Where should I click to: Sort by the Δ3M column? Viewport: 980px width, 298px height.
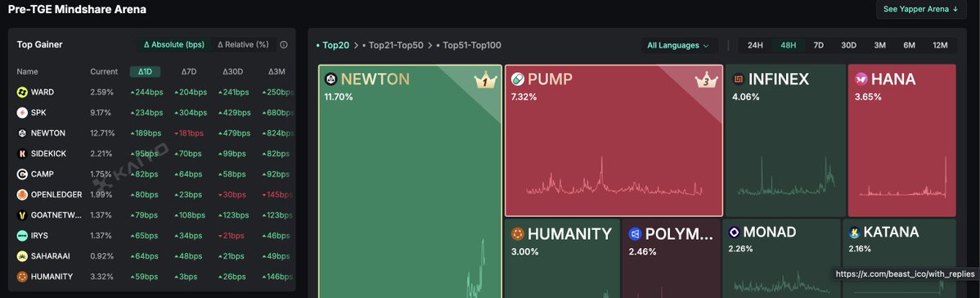click(276, 71)
